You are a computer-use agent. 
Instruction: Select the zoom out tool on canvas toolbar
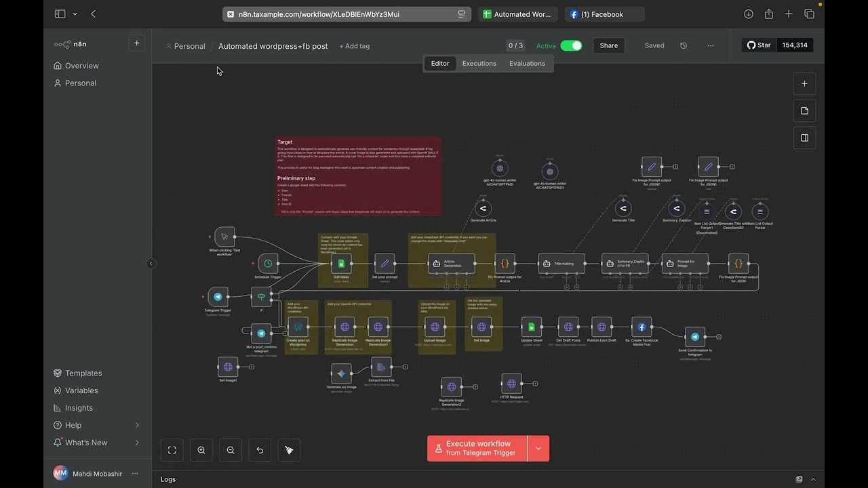231,449
